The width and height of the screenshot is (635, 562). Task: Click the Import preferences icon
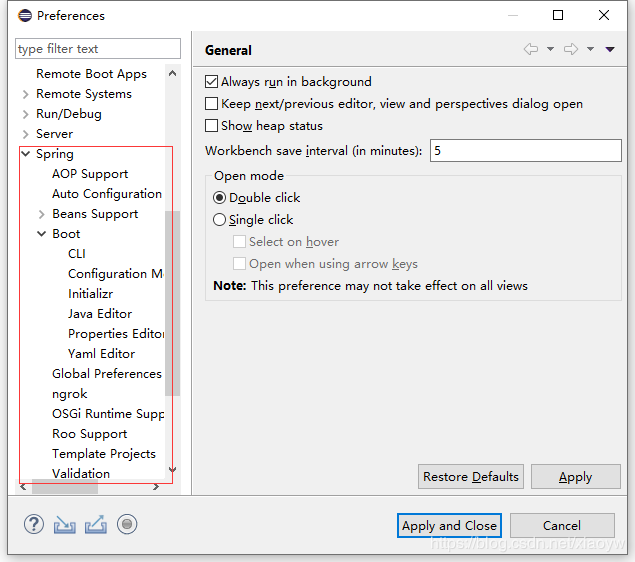coord(64,525)
